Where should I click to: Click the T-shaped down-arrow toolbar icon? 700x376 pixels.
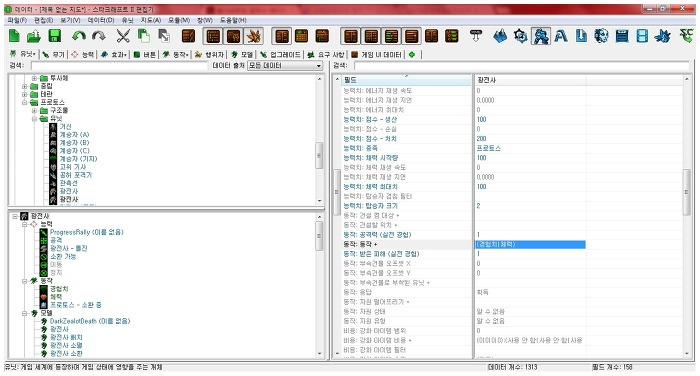(x=476, y=36)
